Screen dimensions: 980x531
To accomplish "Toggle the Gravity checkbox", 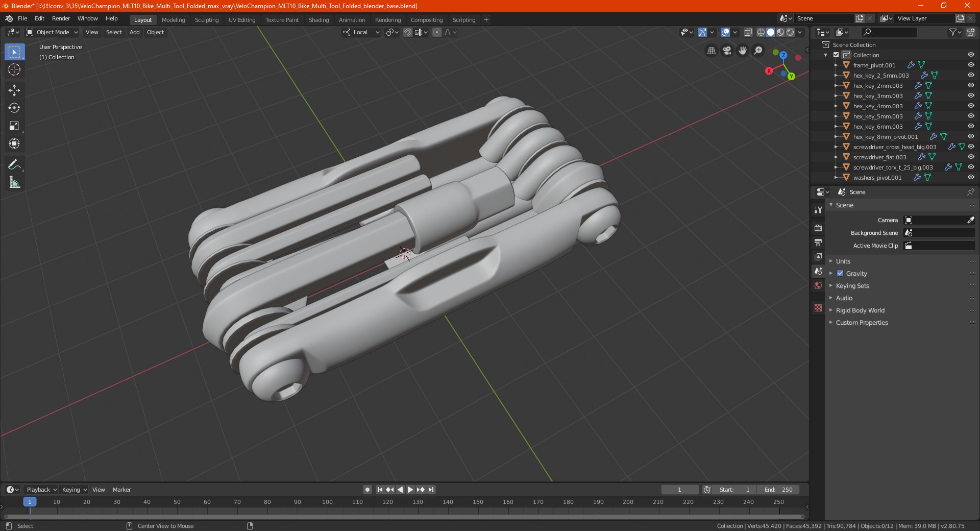I will tap(840, 273).
